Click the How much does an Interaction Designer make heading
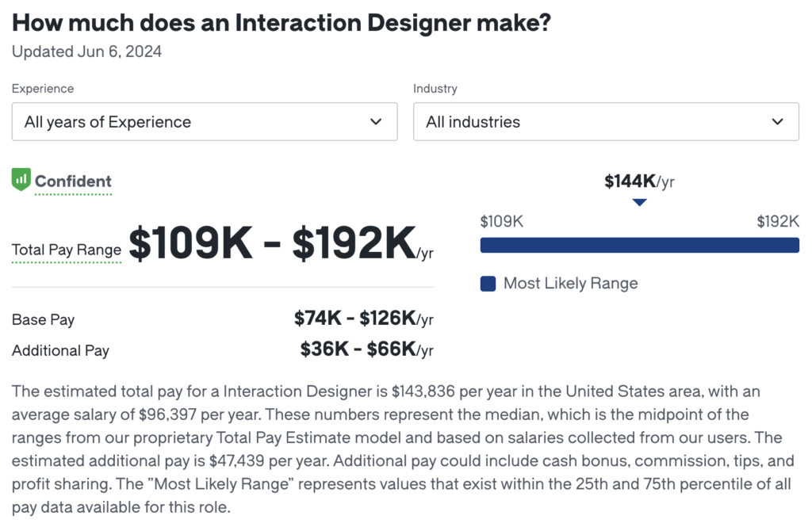The width and height of the screenshot is (812, 527). (282, 23)
